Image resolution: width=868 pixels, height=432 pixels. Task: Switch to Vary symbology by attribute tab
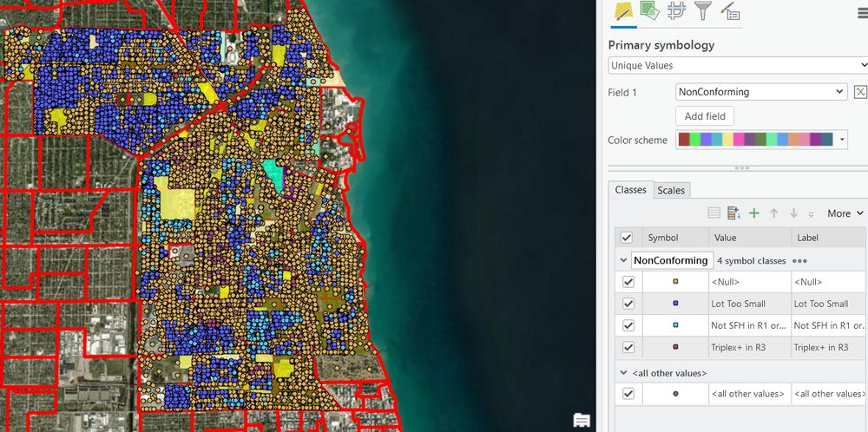pyautogui.click(x=649, y=10)
